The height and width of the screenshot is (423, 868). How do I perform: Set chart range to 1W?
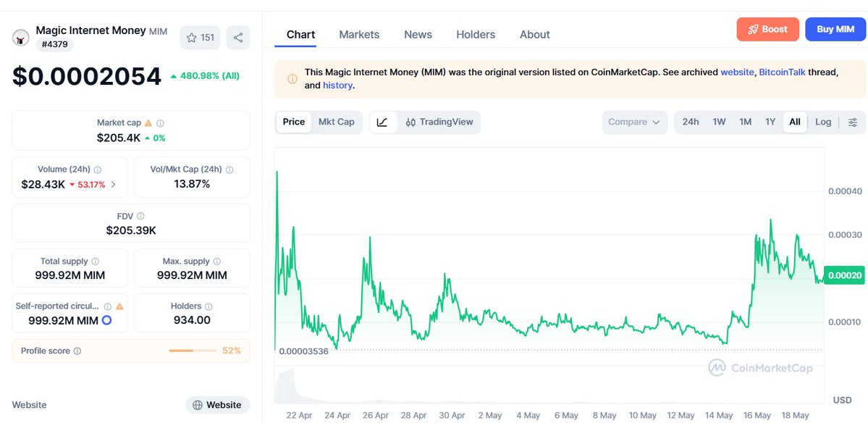(x=719, y=122)
